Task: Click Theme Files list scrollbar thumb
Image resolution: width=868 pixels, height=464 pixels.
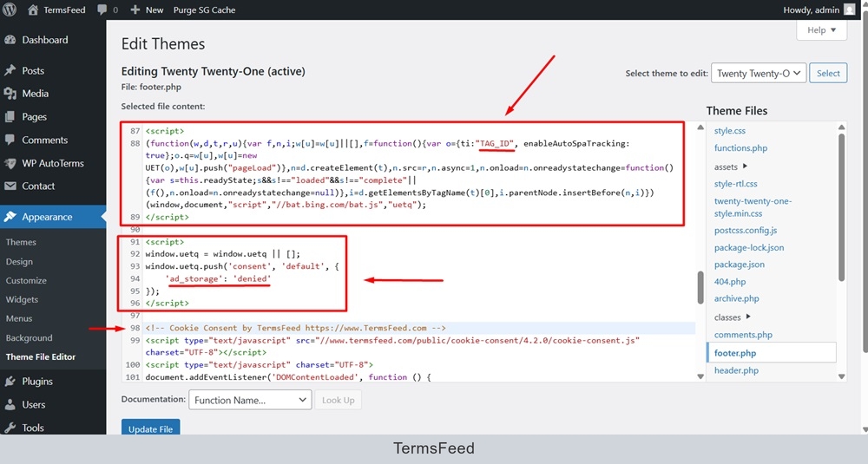Action: 841,207
